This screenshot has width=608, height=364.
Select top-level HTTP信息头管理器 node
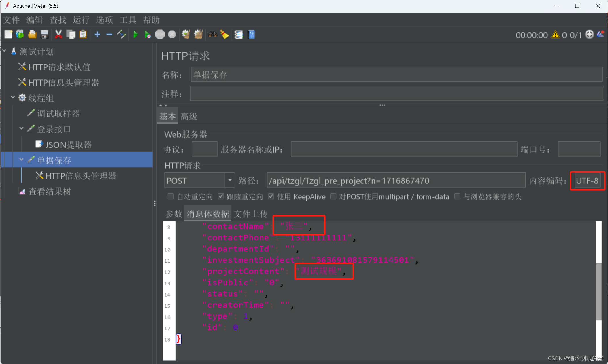tap(59, 82)
